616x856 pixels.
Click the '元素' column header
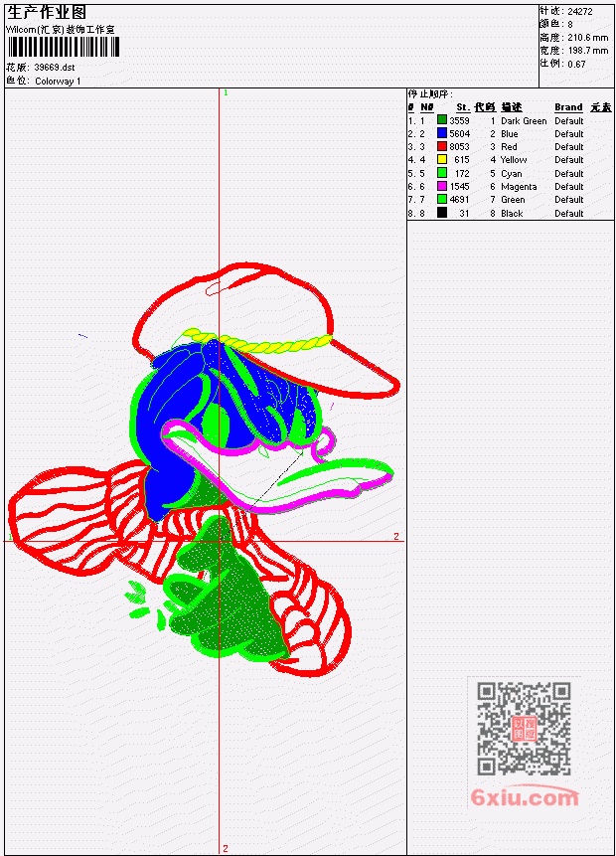pyautogui.click(x=601, y=107)
